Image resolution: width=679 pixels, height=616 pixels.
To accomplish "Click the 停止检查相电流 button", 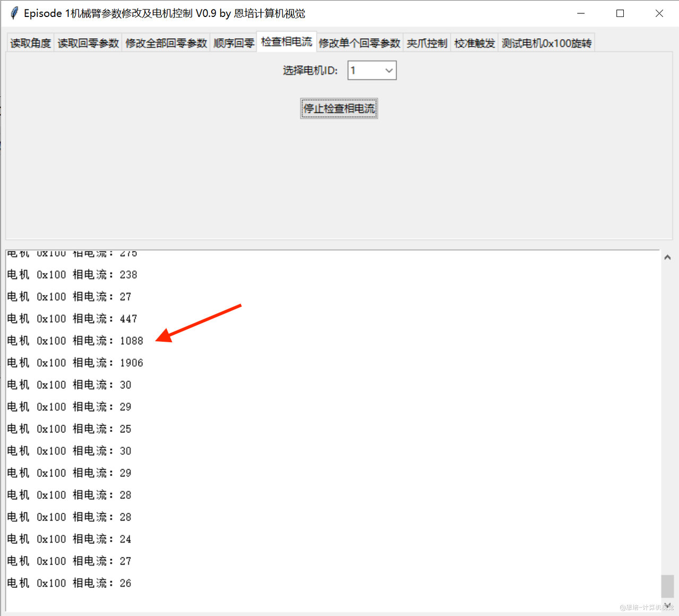I will click(x=339, y=108).
